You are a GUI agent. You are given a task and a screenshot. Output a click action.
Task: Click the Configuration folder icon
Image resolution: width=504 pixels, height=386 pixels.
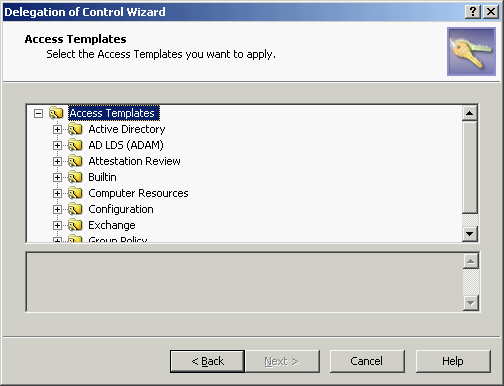tap(75, 209)
